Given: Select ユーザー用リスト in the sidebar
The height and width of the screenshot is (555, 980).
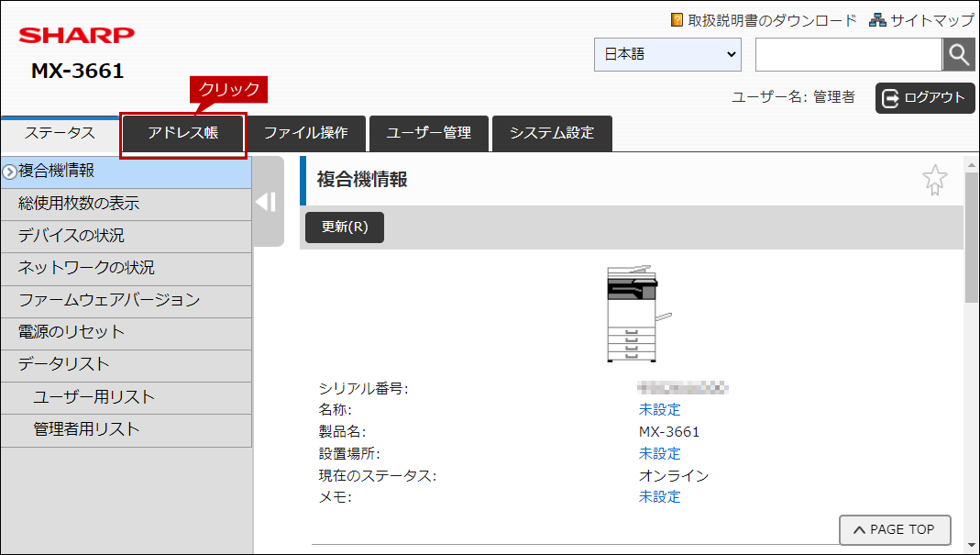Looking at the screenshot, I should pos(127,398).
